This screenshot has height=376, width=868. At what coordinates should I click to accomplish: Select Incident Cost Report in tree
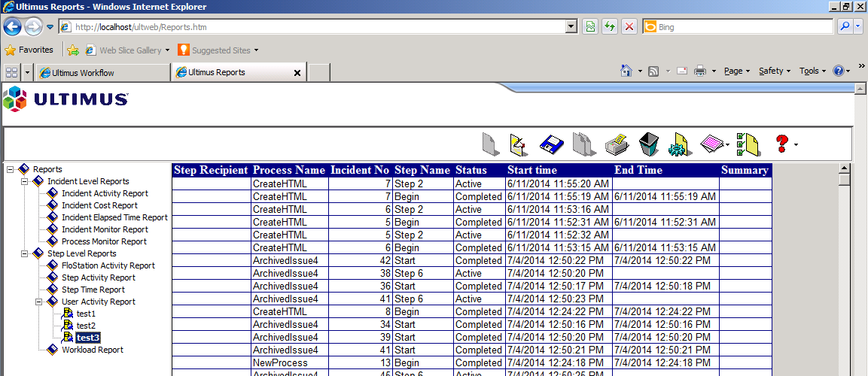(99, 205)
